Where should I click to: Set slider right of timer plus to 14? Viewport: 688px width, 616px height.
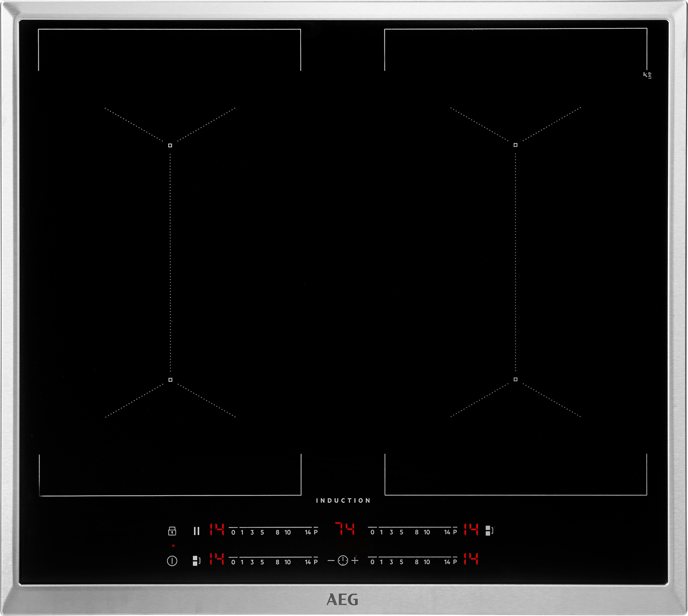(x=447, y=562)
